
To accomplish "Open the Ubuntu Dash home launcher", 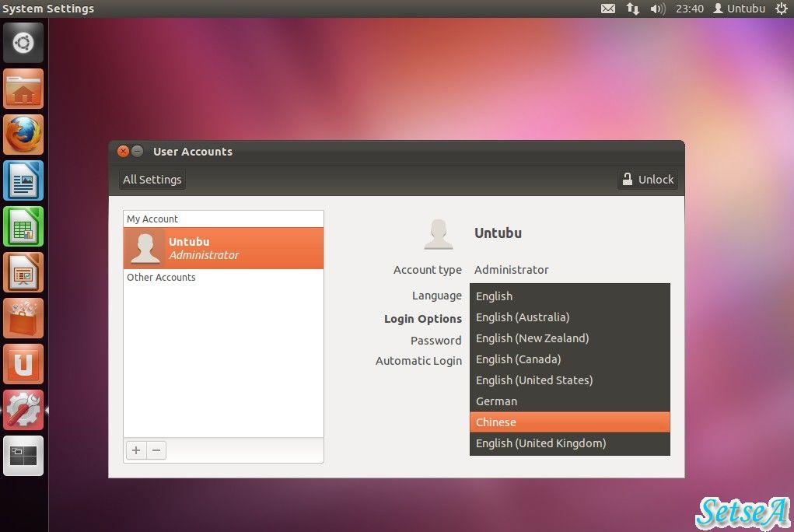I will click(x=23, y=43).
